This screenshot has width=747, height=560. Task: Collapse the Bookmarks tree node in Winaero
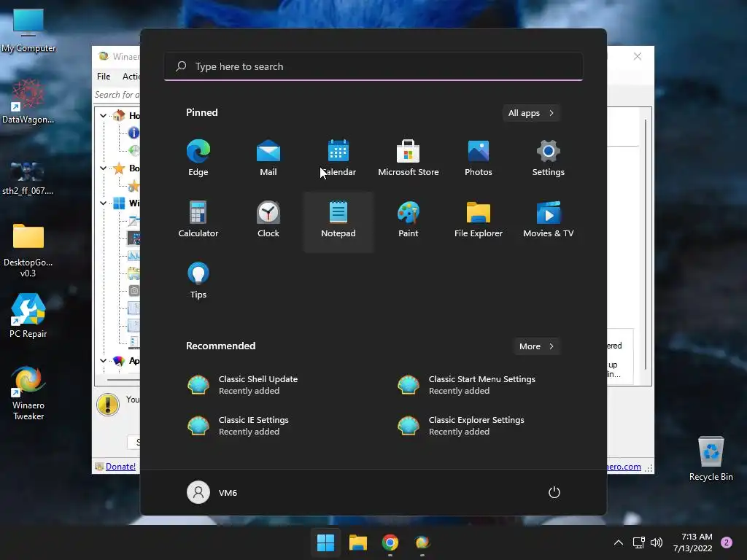(103, 168)
